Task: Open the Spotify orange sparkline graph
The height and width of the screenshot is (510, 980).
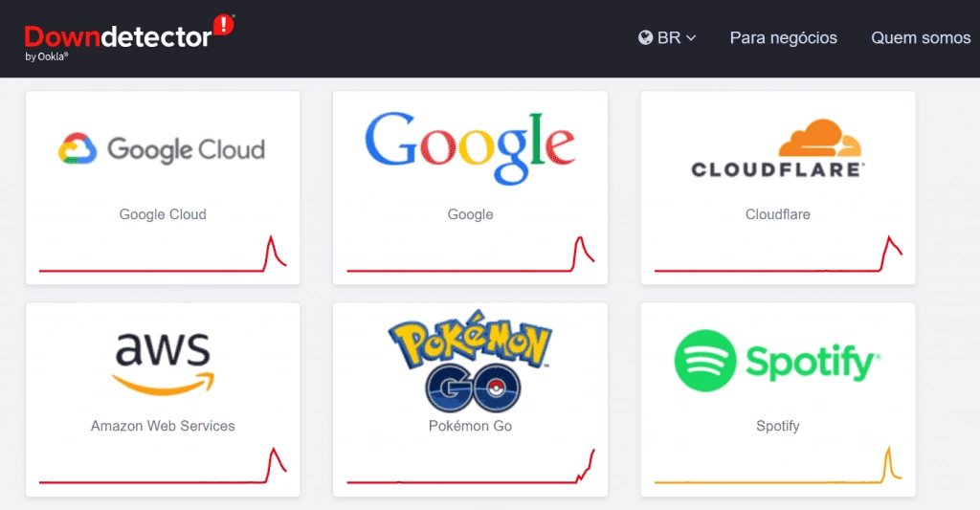Action: 778,465
